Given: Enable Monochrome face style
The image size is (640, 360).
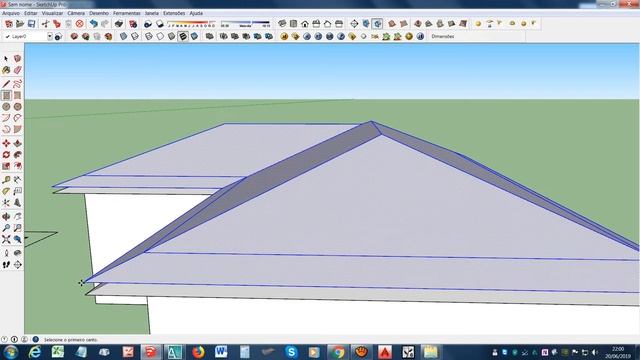Looking at the screenshot, I should 195,36.
